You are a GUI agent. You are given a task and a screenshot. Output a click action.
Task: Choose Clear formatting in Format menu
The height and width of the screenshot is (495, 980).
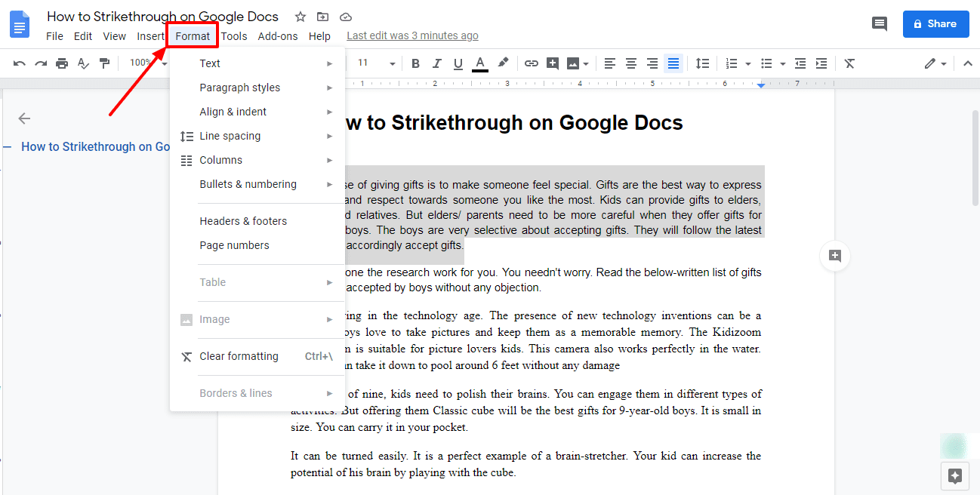257,356
